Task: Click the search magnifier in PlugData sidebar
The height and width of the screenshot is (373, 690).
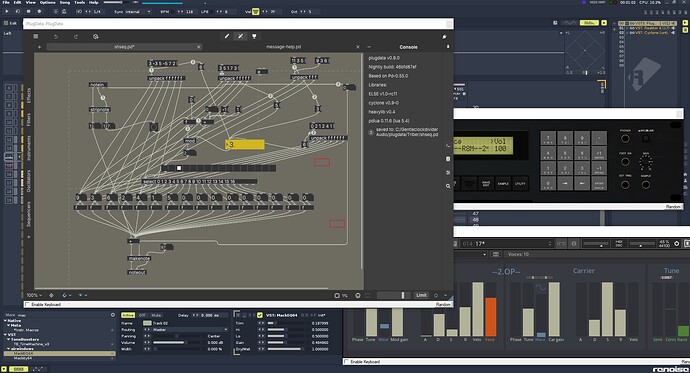Action: point(448,186)
